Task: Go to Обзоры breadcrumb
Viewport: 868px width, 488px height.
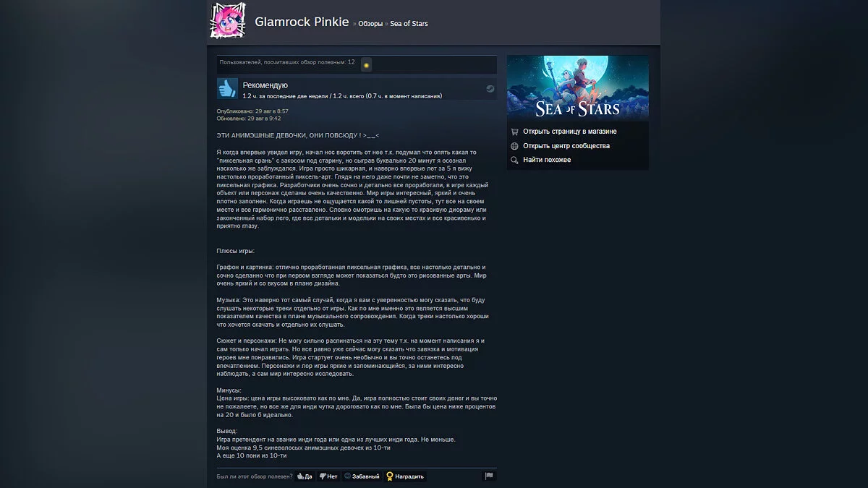Action: (x=370, y=24)
